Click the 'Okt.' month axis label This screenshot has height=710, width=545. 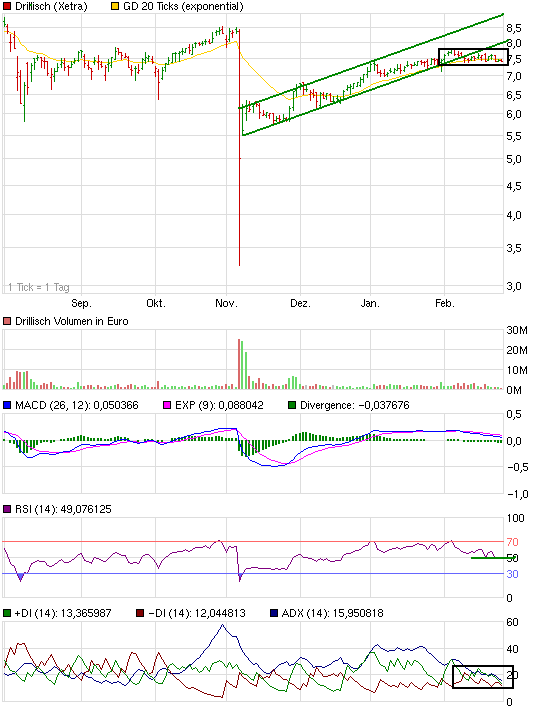tap(156, 303)
